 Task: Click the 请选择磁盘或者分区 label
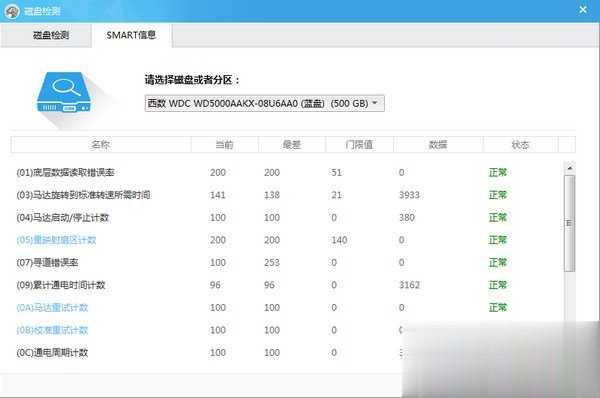click(x=192, y=80)
